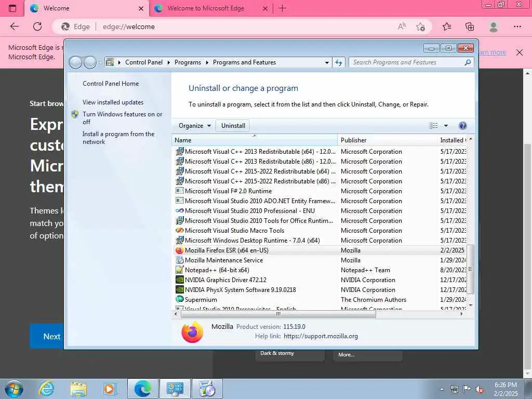Select Programs breadcrumb item

coord(188,62)
